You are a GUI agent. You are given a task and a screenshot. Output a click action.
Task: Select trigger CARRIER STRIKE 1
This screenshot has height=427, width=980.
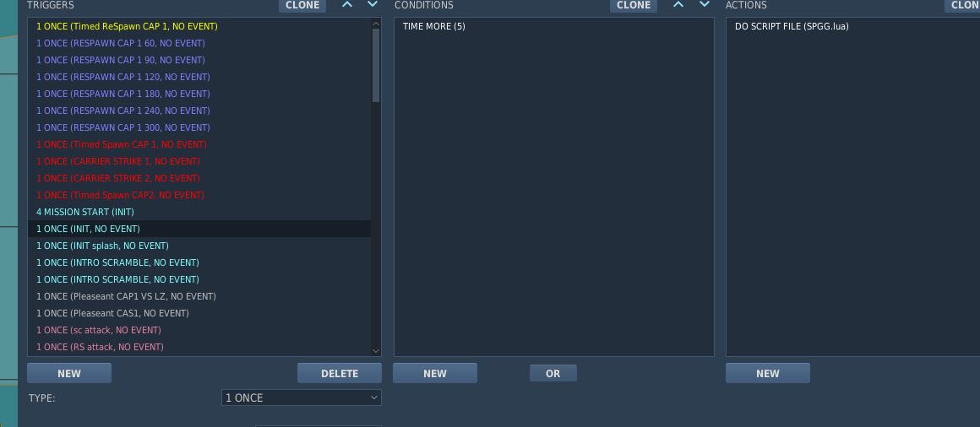click(199, 161)
